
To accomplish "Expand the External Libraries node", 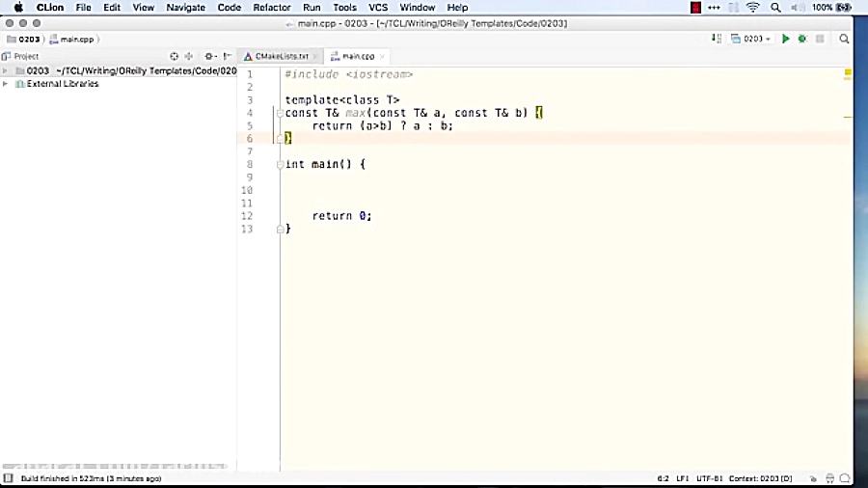I will click(x=5, y=84).
